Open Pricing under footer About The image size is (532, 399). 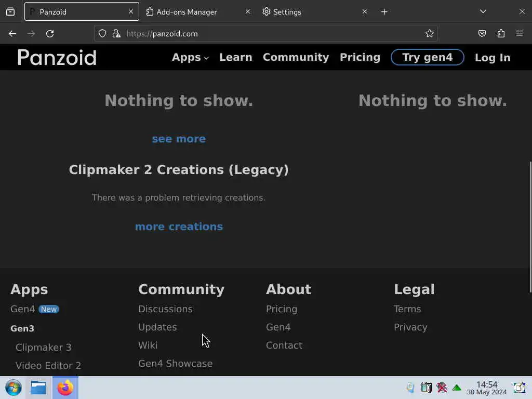point(282,309)
